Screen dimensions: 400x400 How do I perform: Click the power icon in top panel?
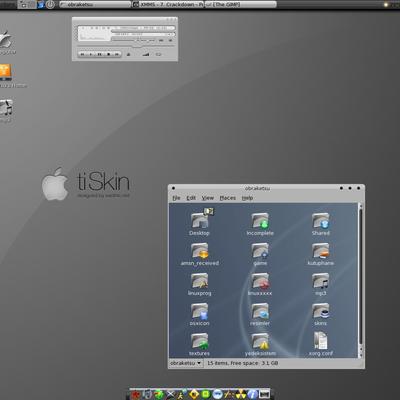click(x=50, y=4)
